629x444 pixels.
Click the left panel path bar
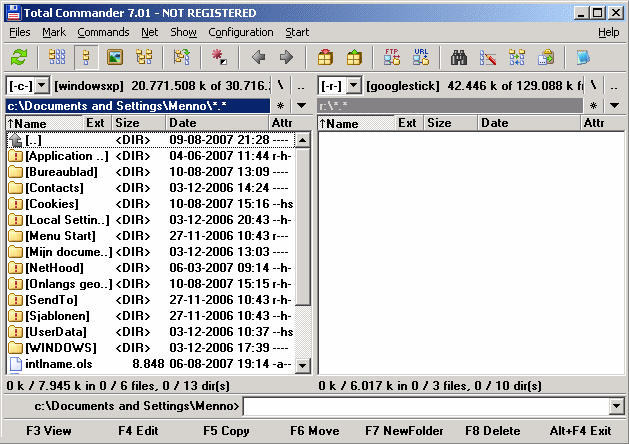138,106
